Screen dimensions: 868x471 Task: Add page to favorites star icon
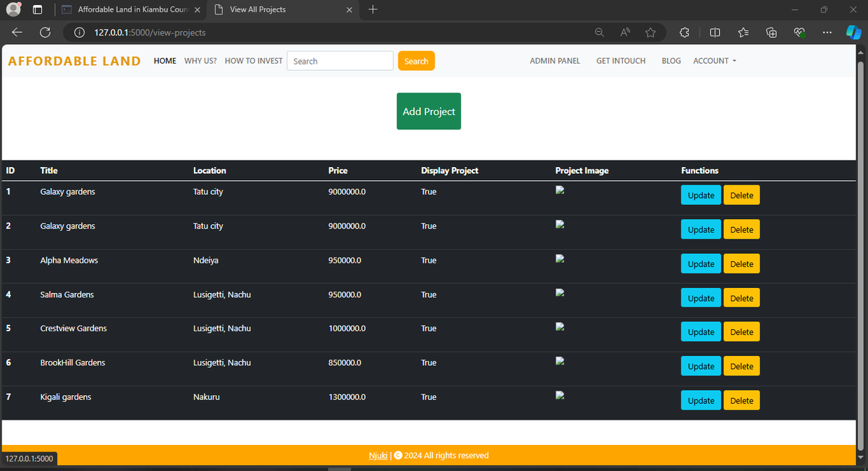pyautogui.click(x=650, y=33)
